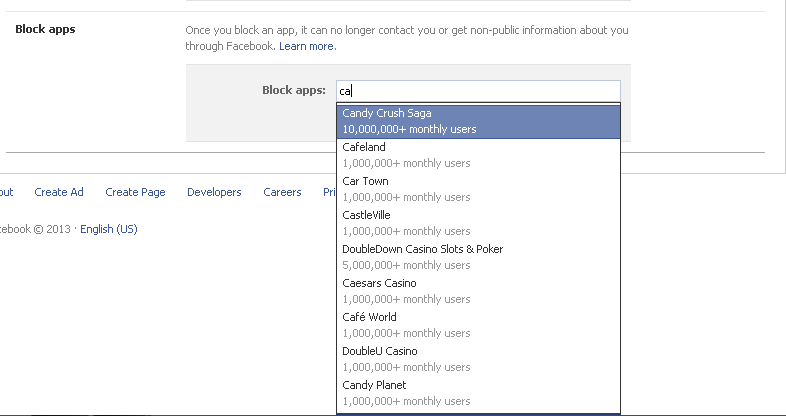The image size is (786, 416).
Task: Open the Learn more link
Action: click(x=308, y=46)
